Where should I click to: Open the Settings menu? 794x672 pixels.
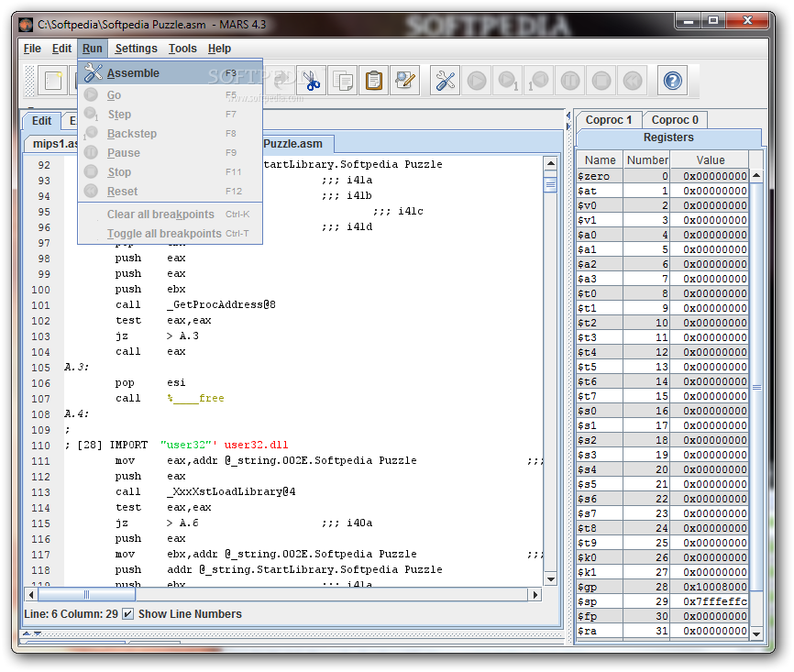(137, 49)
